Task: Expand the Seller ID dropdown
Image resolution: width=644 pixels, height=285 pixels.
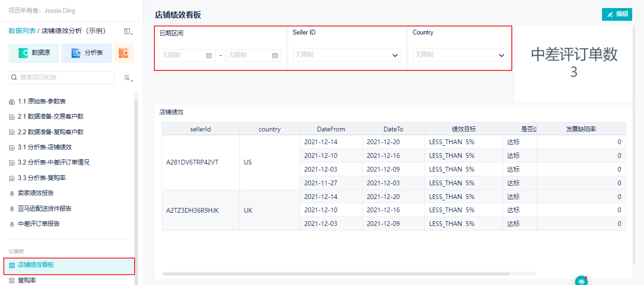Action: point(395,55)
